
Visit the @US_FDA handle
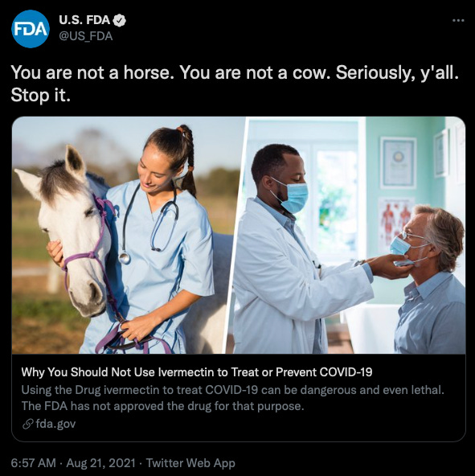[85, 36]
